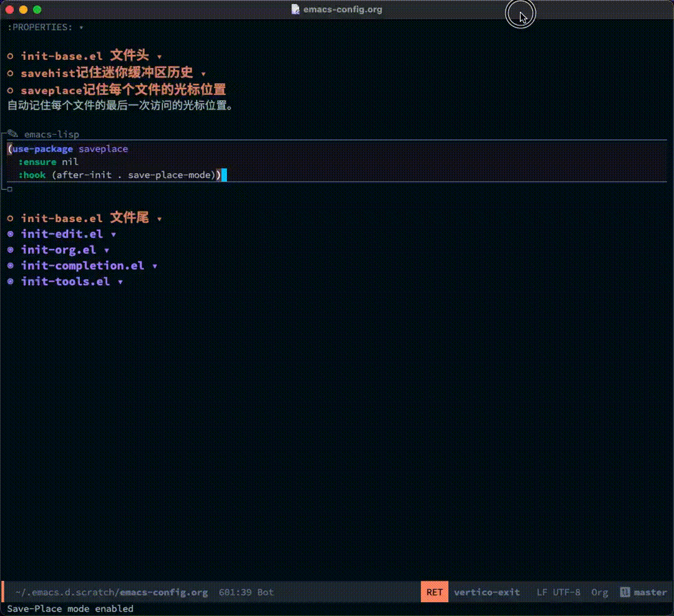Click the yellow minimize window button
674x616 pixels.
(x=24, y=9)
